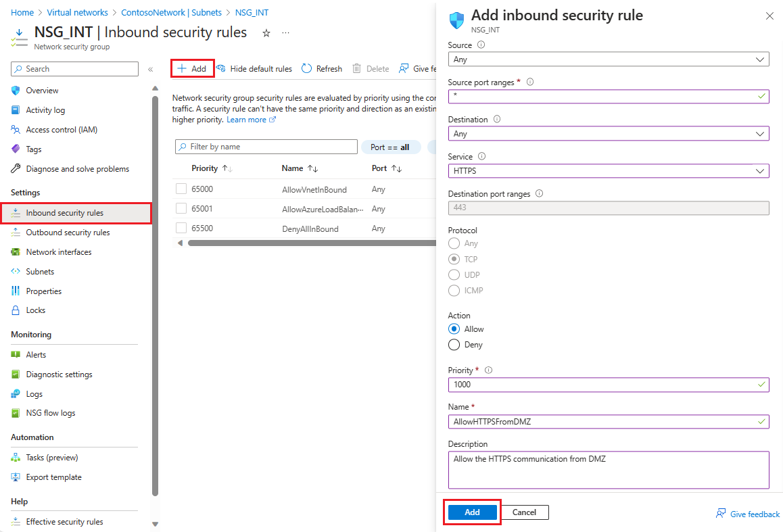Open Overview from the sidebar
This screenshot has width=783, height=532.
[x=42, y=90]
